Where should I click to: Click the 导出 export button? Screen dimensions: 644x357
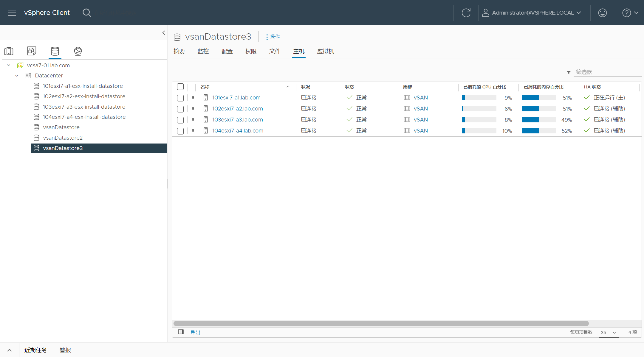pyautogui.click(x=195, y=332)
